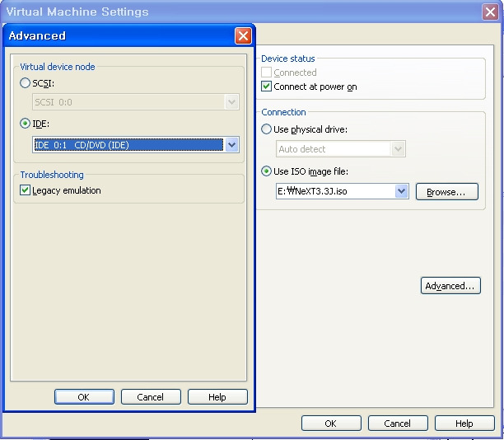Select the SCSI radio button
Image resolution: width=504 pixels, height=440 pixels.
click(x=25, y=83)
